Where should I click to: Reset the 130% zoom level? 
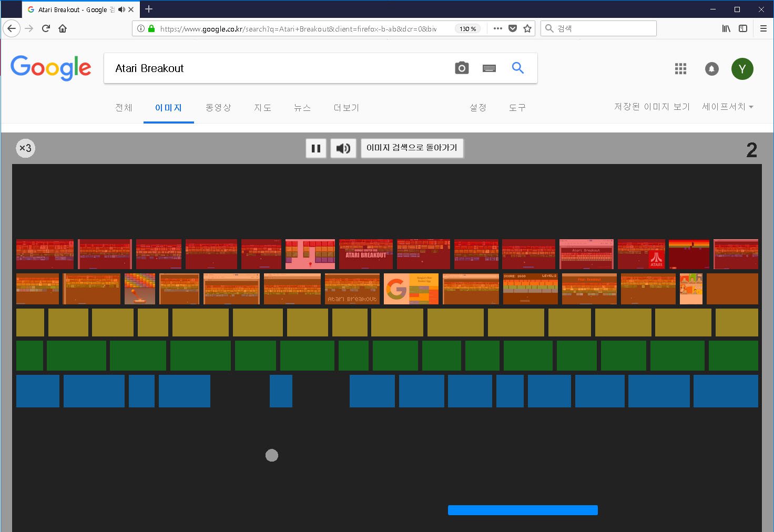point(467,29)
